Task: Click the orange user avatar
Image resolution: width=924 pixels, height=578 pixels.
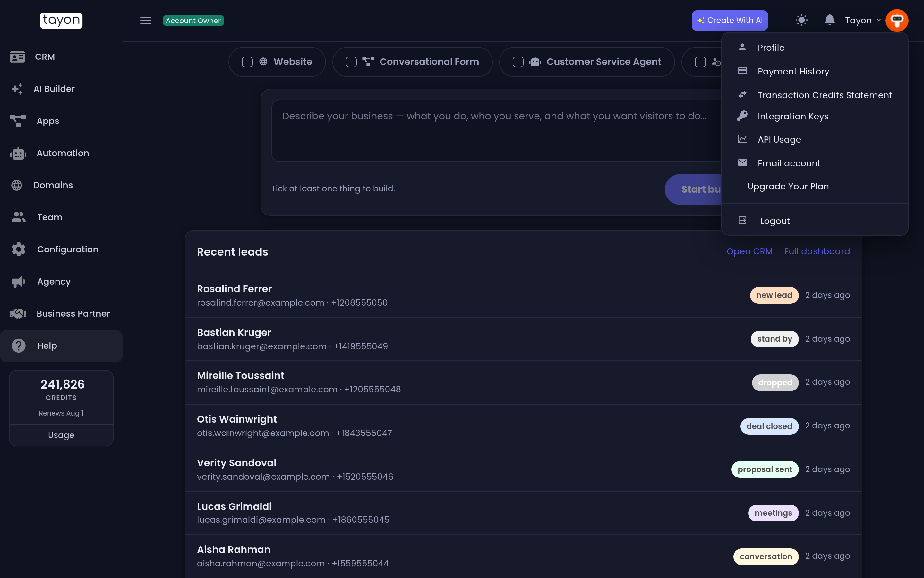Action: 896,20
